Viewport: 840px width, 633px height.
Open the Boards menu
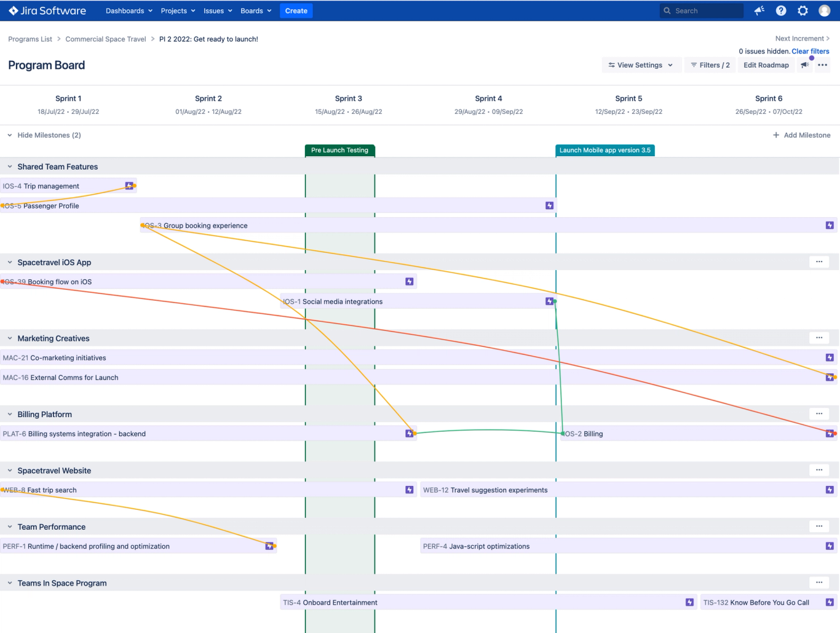coord(256,10)
